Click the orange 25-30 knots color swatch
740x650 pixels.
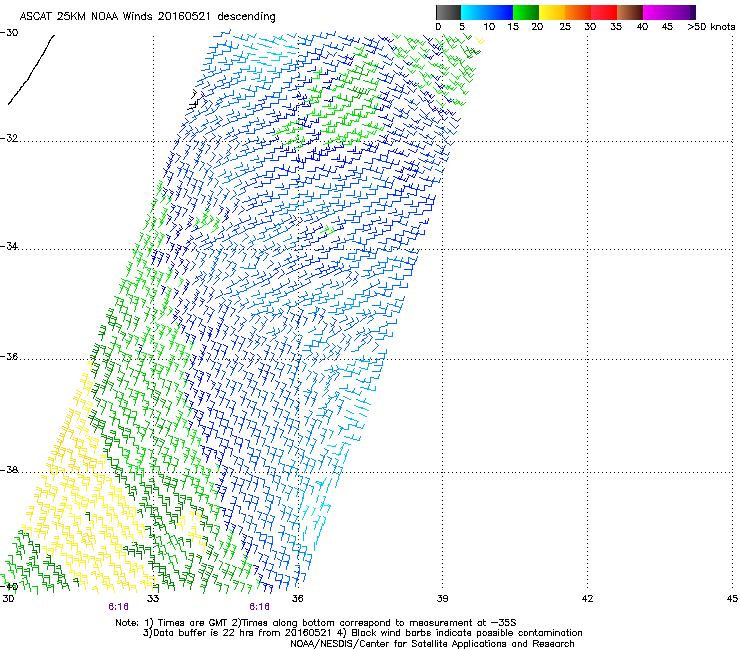(578, 12)
